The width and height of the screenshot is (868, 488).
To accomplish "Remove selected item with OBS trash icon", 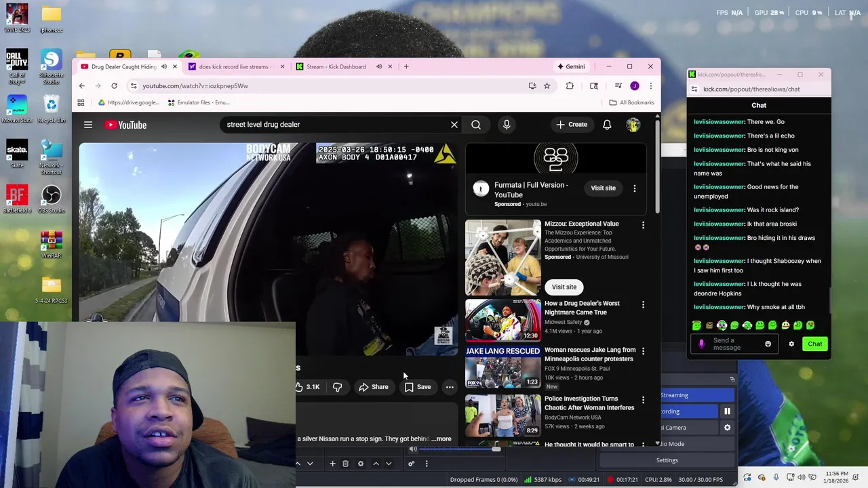I will coord(345,464).
